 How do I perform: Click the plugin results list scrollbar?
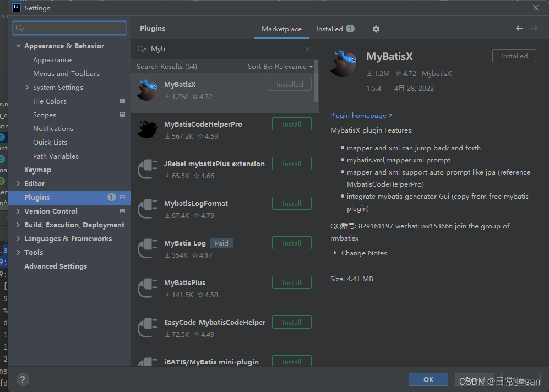[x=316, y=81]
